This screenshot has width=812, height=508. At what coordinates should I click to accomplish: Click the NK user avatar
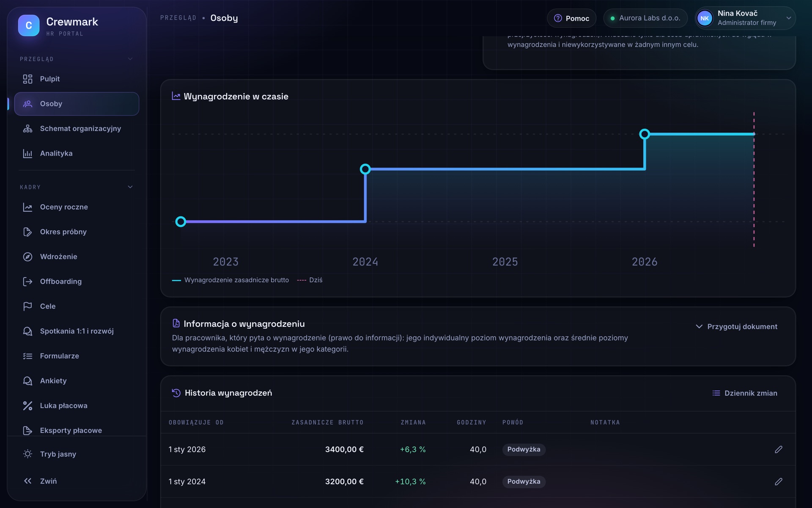point(705,18)
